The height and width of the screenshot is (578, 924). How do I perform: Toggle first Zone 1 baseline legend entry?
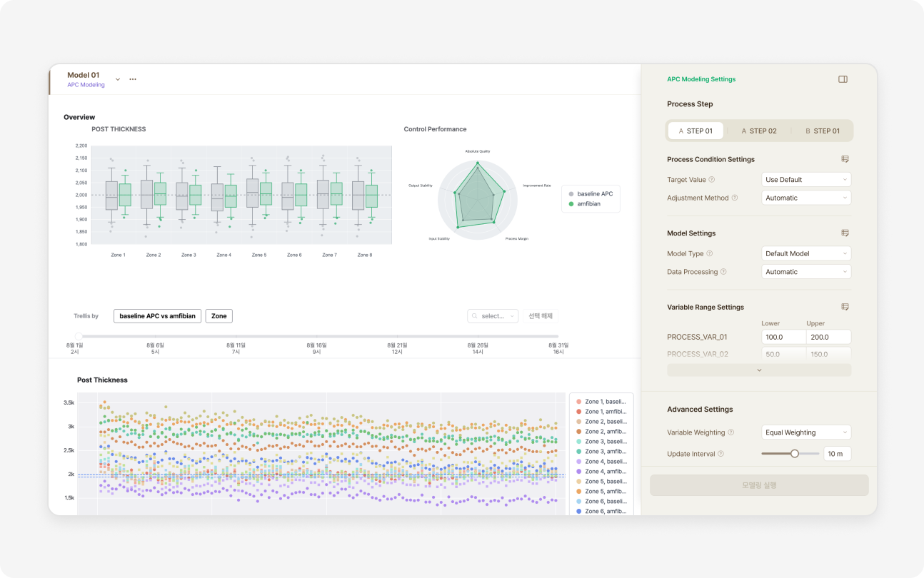(x=601, y=402)
